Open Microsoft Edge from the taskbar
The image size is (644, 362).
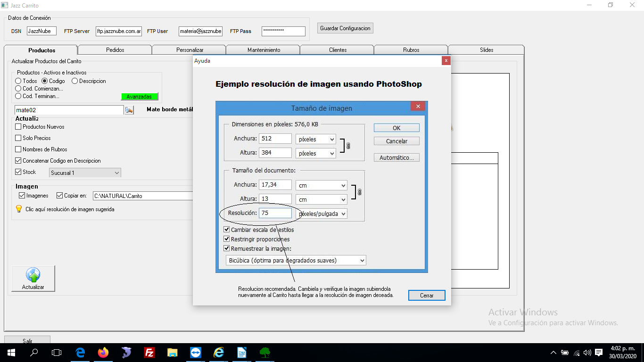coord(80,353)
